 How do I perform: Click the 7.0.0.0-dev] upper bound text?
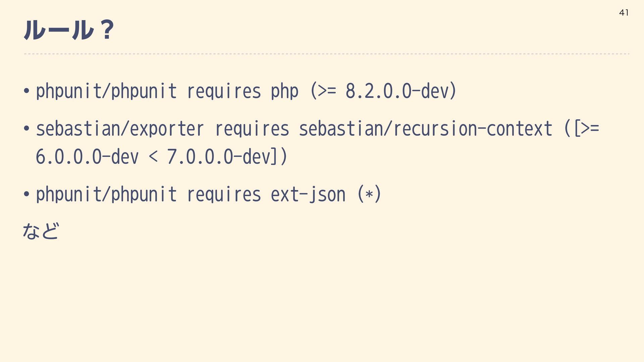pos(222,157)
